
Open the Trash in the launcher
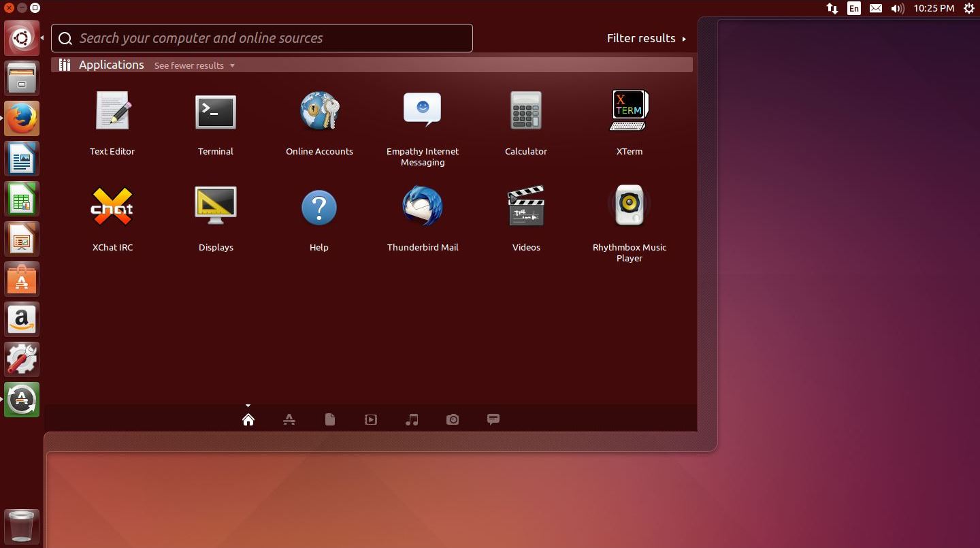pos(22,526)
